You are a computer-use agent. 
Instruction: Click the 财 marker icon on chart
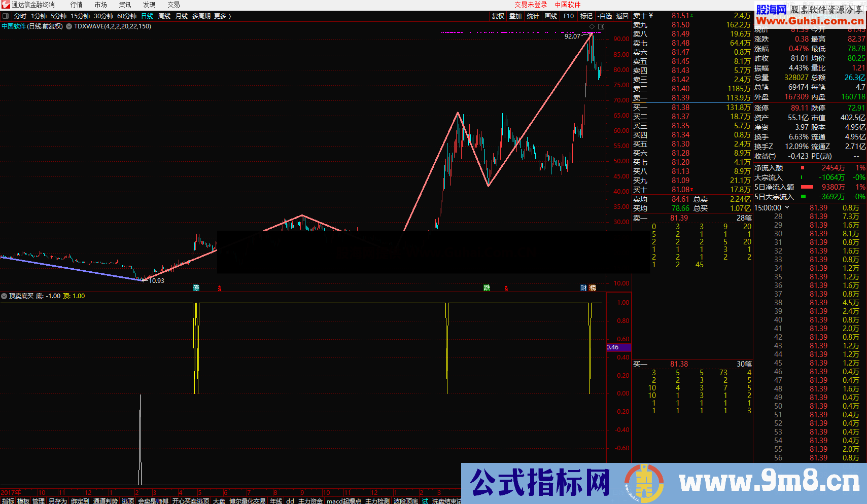[x=583, y=288]
